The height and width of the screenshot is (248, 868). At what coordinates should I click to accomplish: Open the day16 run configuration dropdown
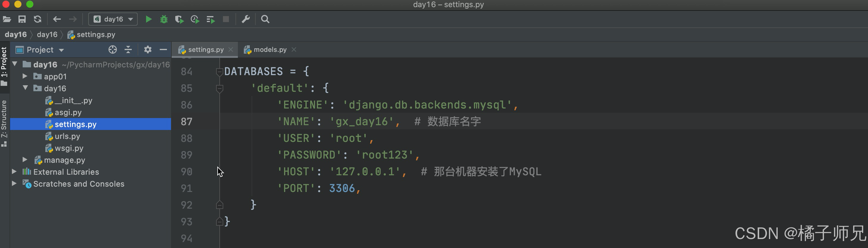pyautogui.click(x=113, y=19)
